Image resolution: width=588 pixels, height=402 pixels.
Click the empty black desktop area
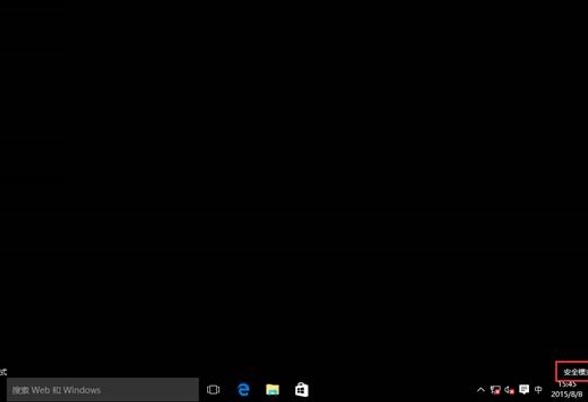(294, 180)
